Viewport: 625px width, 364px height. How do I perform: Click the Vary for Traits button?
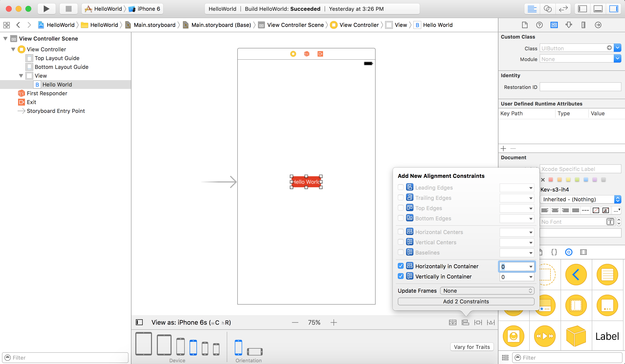pyautogui.click(x=472, y=347)
